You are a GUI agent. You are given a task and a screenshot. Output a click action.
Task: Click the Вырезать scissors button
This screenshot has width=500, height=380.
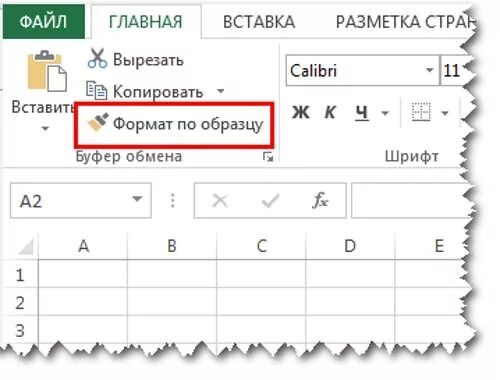pyautogui.click(x=136, y=59)
